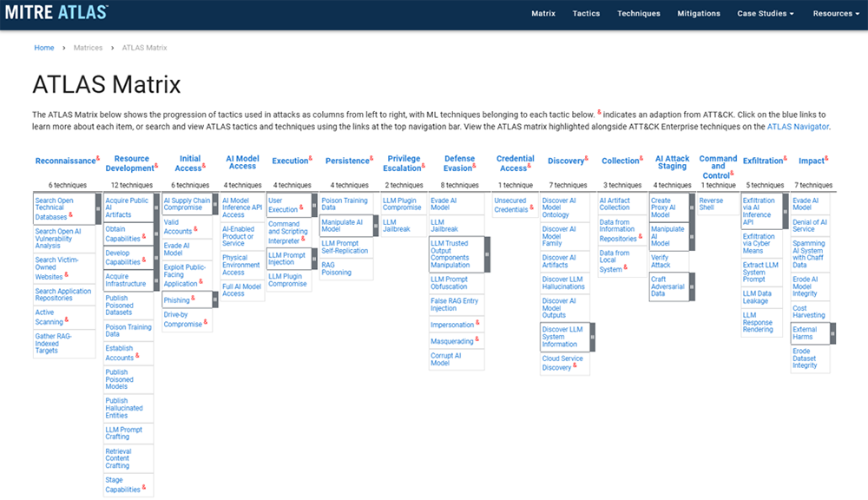868x500 pixels.
Task: Open Discover LLM Hallucinations technique
Action: click(x=563, y=283)
